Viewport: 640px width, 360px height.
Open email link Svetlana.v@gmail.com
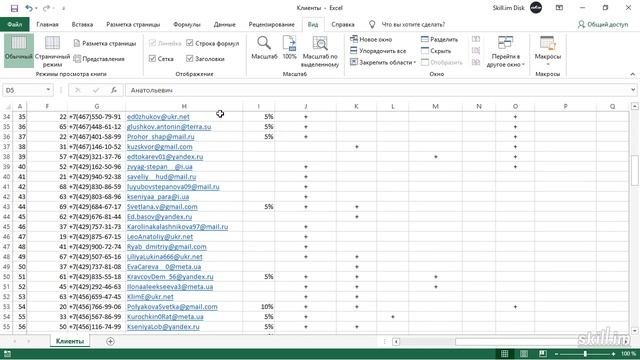162,207
